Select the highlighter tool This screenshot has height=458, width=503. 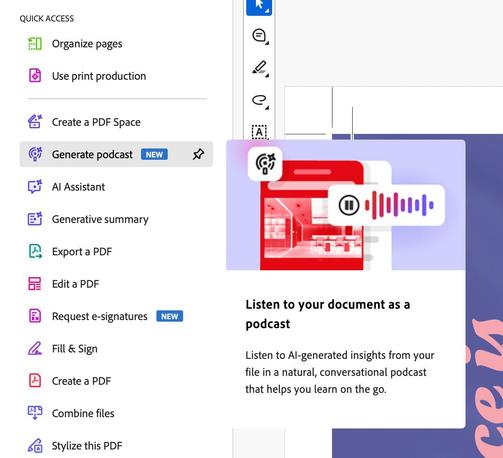pos(260,68)
